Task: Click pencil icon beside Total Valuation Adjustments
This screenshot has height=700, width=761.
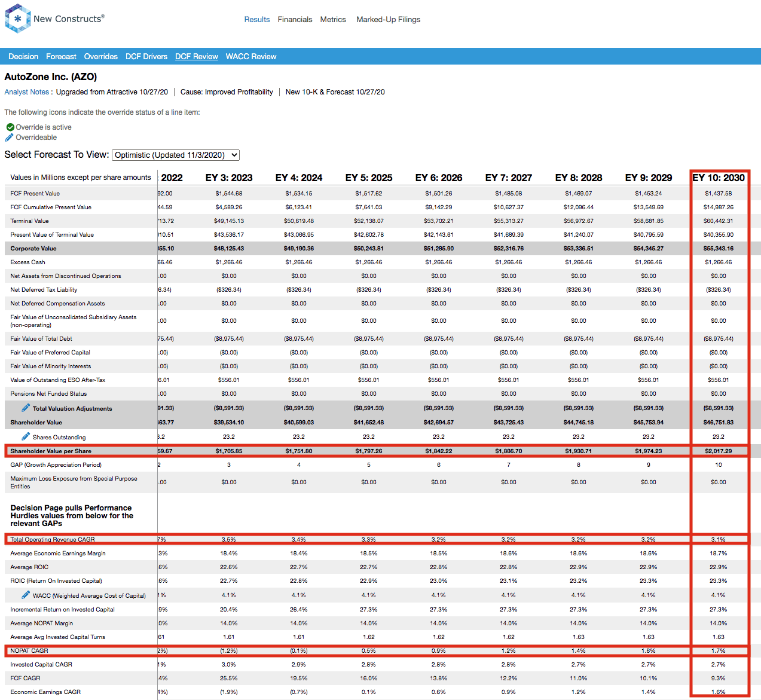Action: 26,408
